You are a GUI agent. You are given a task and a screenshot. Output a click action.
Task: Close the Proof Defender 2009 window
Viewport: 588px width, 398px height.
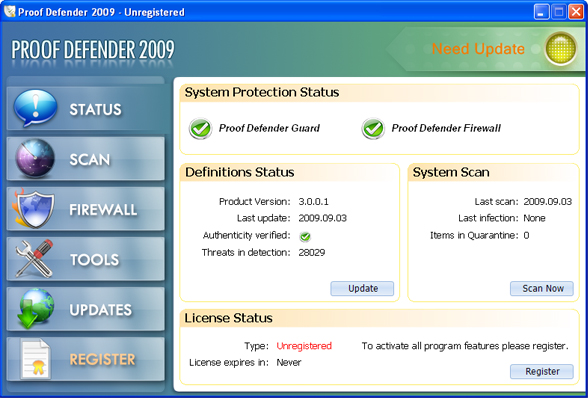click(x=576, y=12)
